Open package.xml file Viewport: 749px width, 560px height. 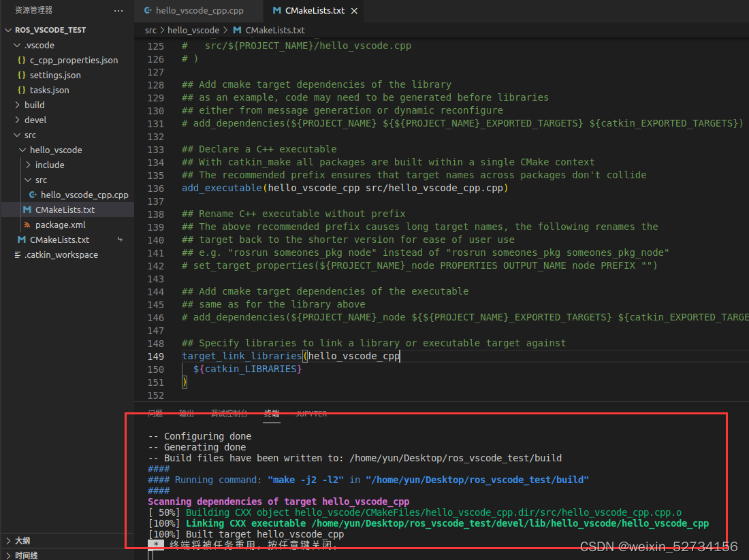click(60, 225)
